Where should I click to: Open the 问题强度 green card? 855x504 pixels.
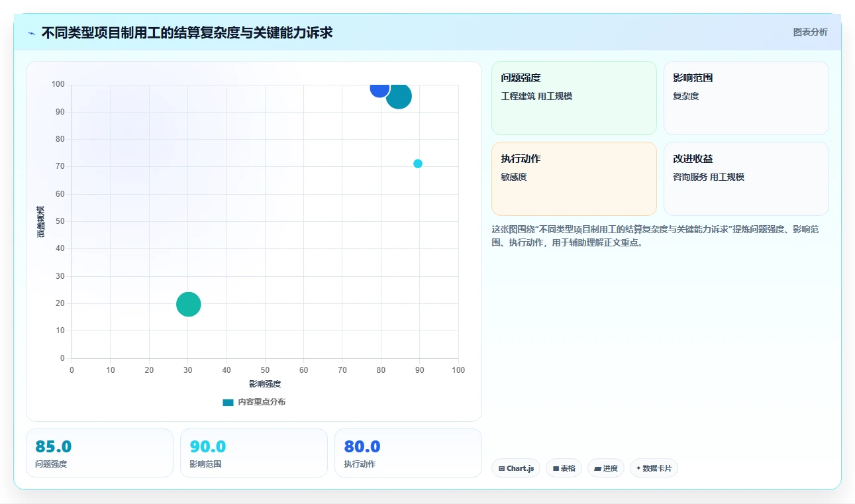pyautogui.click(x=574, y=98)
